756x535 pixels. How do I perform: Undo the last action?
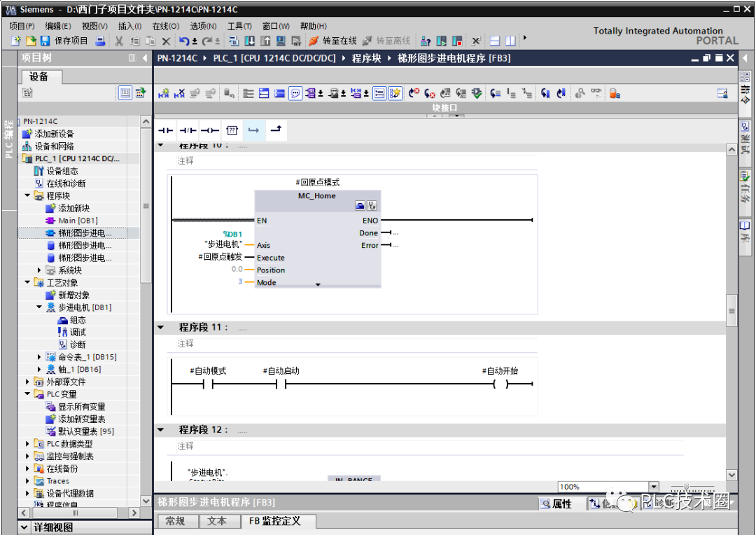tap(183, 41)
